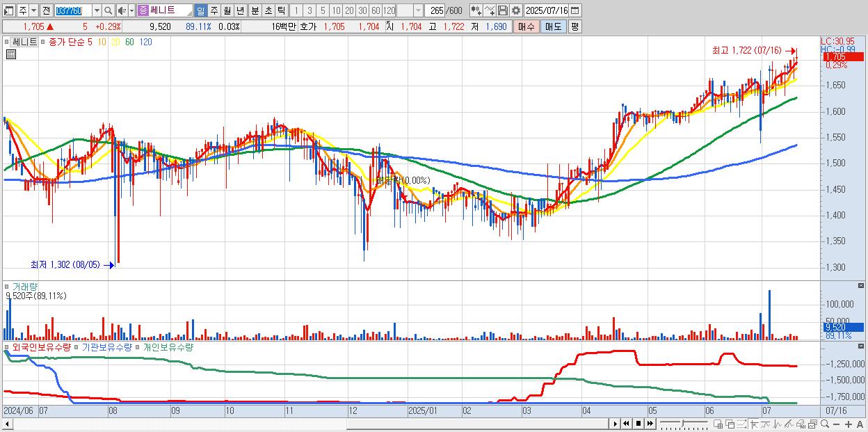Click the plus zoom-in icon at bottom-right
Screen dimensions: 868x432
pos(849,424)
